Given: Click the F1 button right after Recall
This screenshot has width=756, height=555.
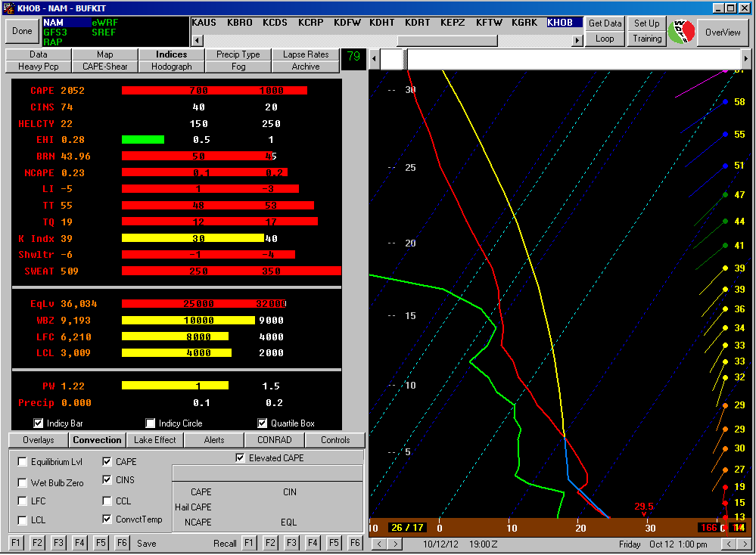Looking at the screenshot, I should coord(249,543).
